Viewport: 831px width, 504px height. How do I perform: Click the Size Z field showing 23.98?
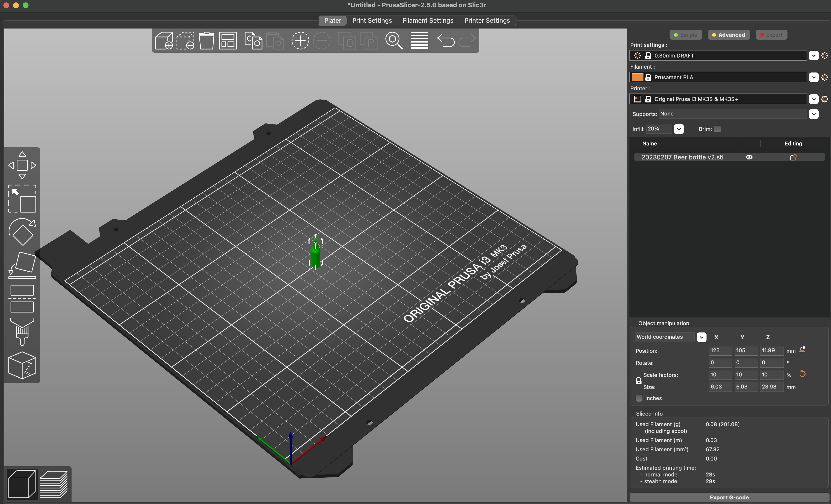pos(771,387)
